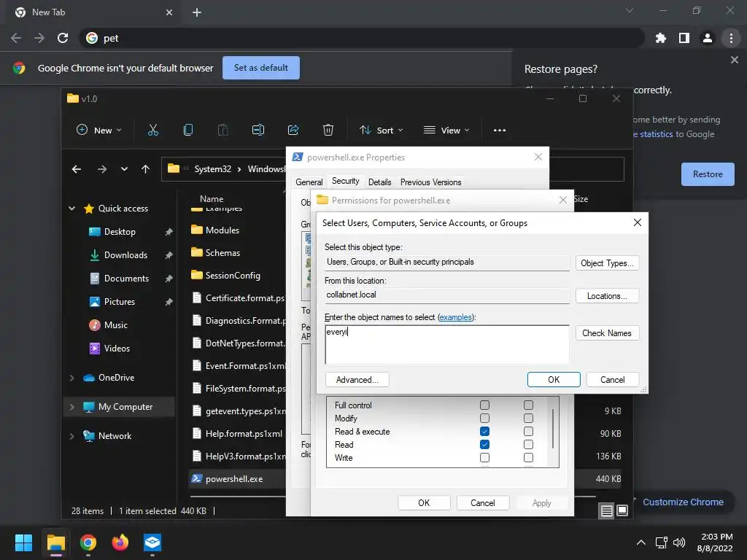This screenshot has width=747, height=560.
Task: Open Firefox from the taskbar
Action: click(120, 542)
